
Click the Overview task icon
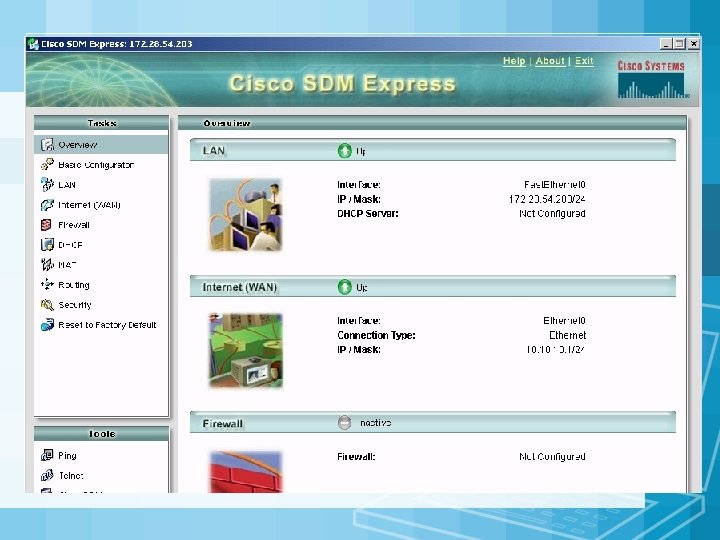click(47, 145)
